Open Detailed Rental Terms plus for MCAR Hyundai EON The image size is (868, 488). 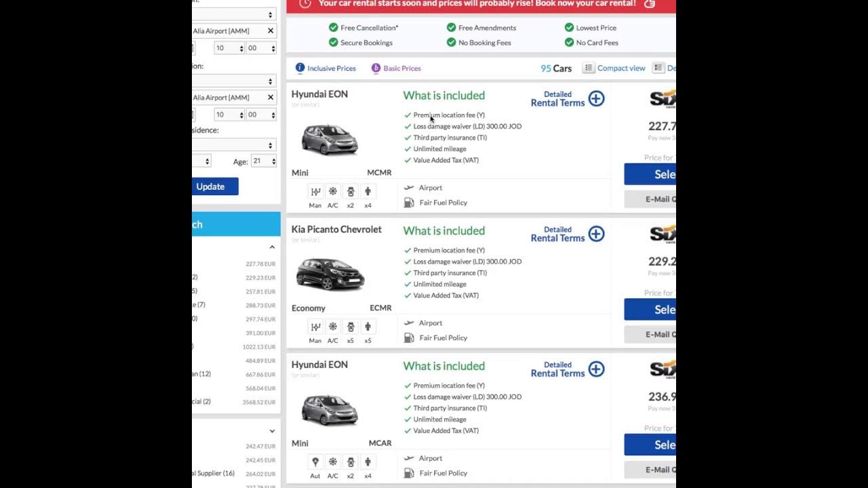[596, 369]
